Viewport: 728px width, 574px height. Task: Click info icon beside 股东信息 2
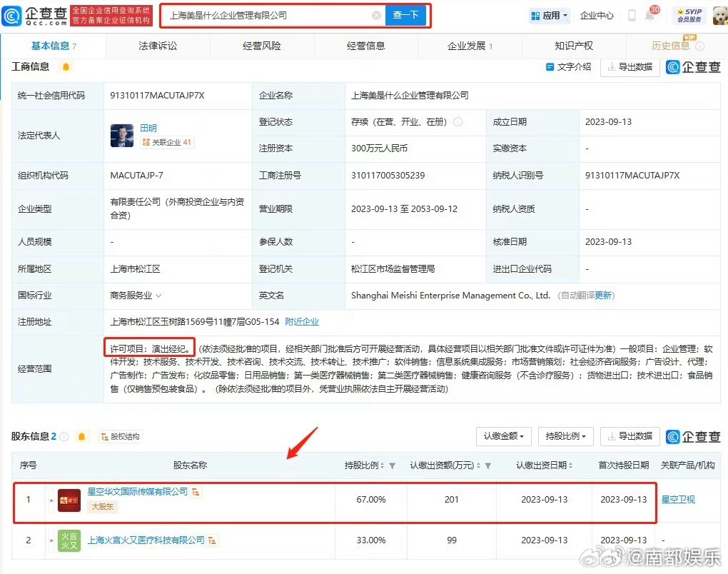coord(64,436)
